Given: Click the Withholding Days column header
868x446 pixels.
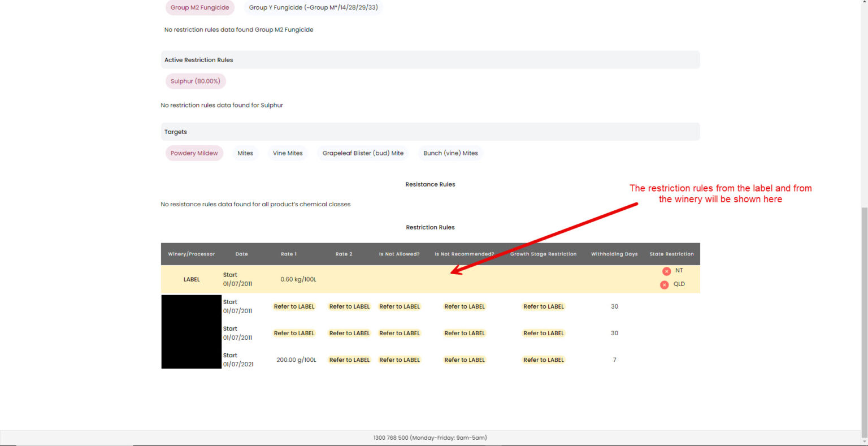Looking at the screenshot, I should point(614,254).
